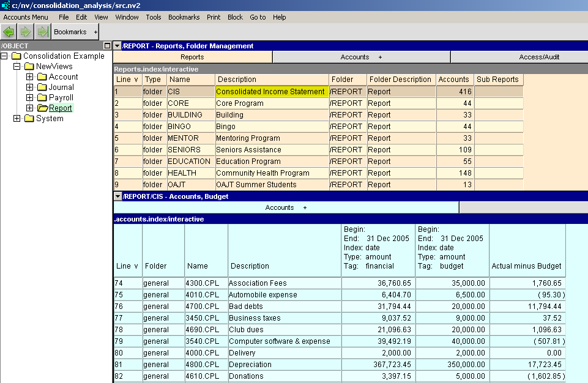The height and width of the screenshot is (383, 588).
Task: Collapse the NewViews tree node
Action: point(17,67)
